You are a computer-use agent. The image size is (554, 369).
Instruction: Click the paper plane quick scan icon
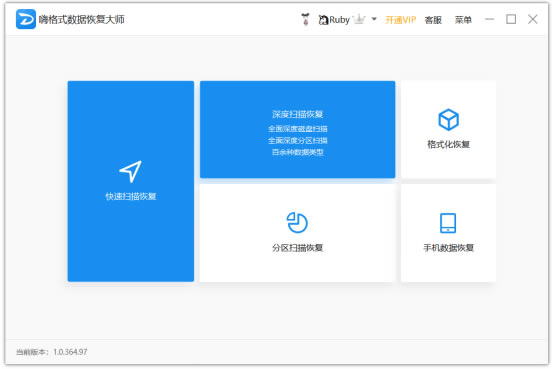(x=131, y=171)
